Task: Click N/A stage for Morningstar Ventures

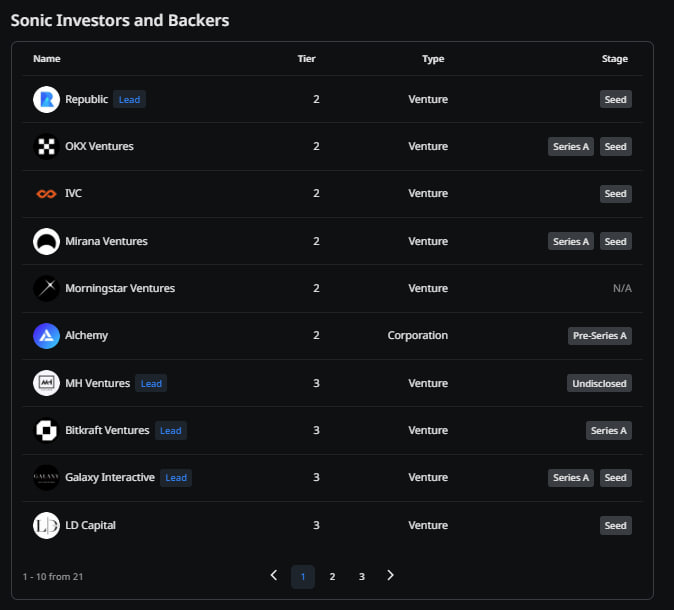Action: click(622, 288)
